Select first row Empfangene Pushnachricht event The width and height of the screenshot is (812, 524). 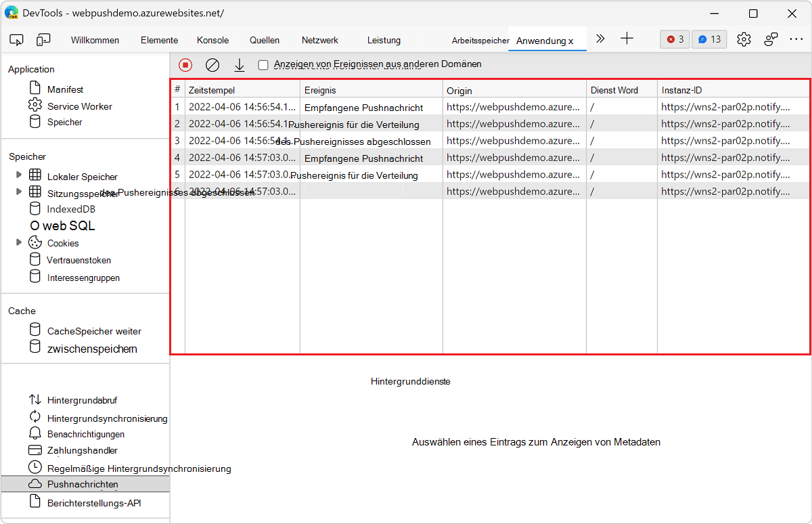pyautogui.click(x=363, y=107)
